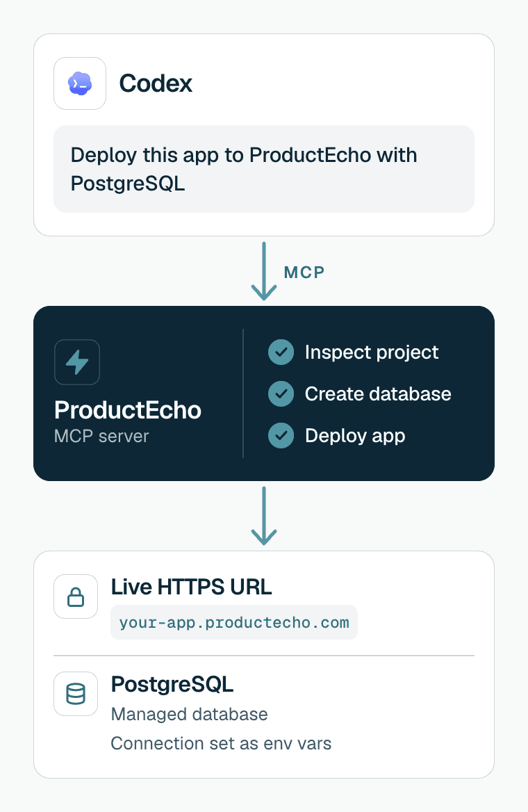This screenshot has width=528, height=812.
Task: Click the database cylinder icon beside PostgreSQL
Action: (x=76, y=694)
